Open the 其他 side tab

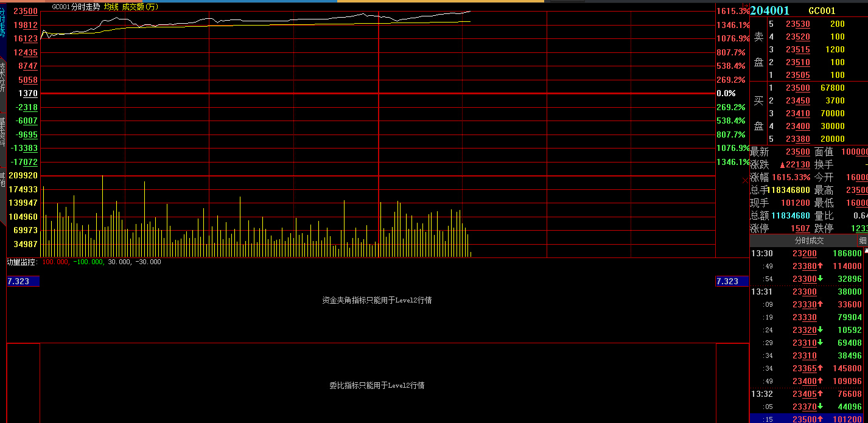click(x=2, y=180)
